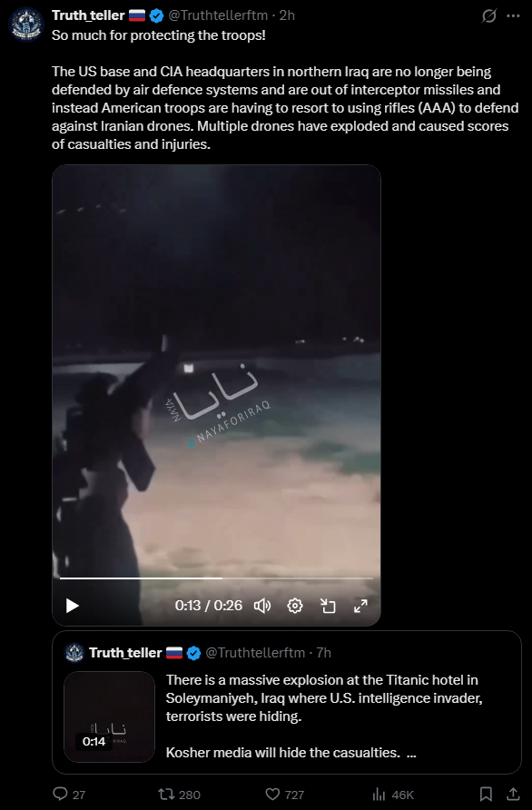Expand video to fullscreen
This screenshot has width=532, height=810.
[x=360, y=606]
